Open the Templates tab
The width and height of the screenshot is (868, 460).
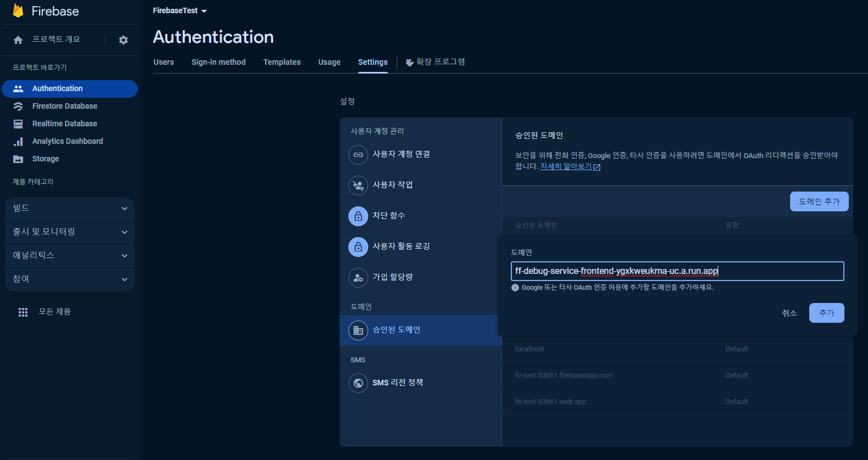(x=282, y=62)
